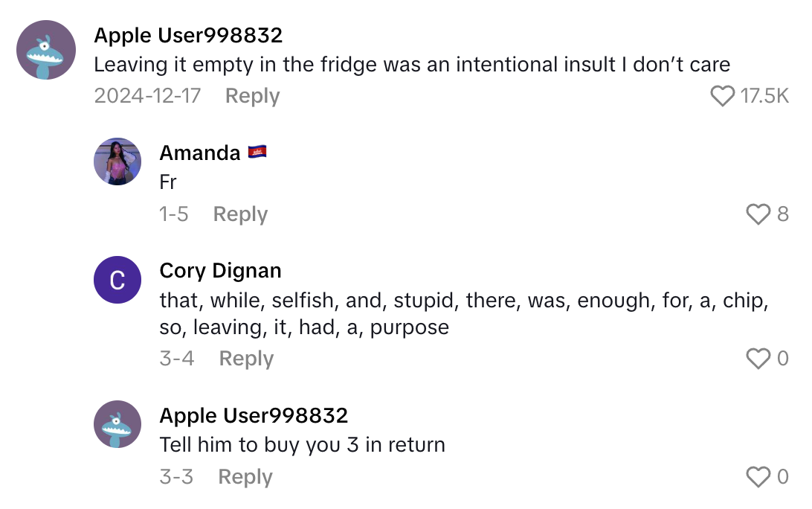Unlike Amanda's comment showing 8 likes

759,215
